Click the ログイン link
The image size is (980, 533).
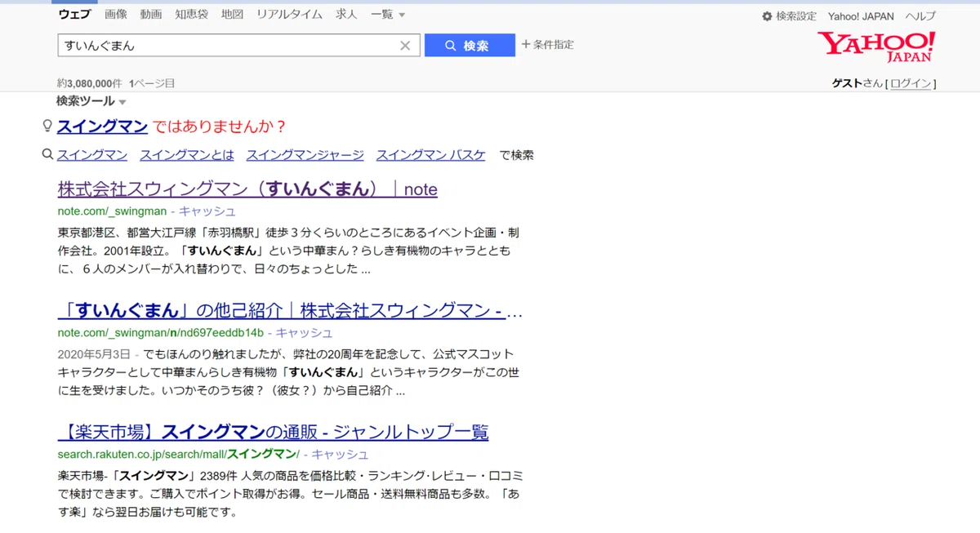[x=911, y=83]
